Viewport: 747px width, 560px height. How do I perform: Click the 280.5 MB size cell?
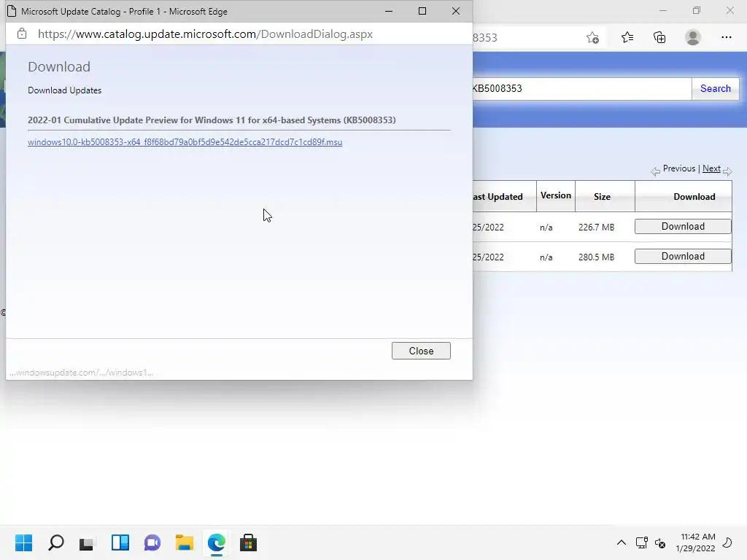(x=597, y=257)
